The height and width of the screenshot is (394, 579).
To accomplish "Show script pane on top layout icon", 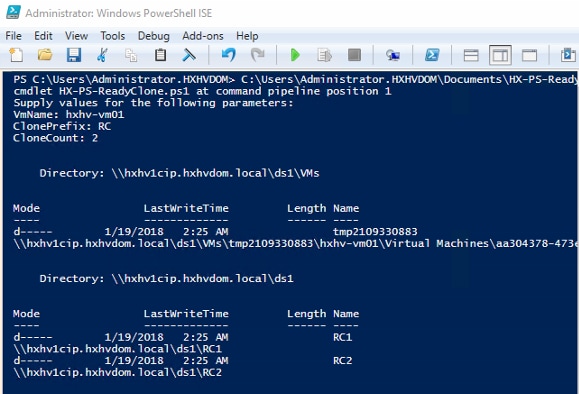I will tap(471, 55).
